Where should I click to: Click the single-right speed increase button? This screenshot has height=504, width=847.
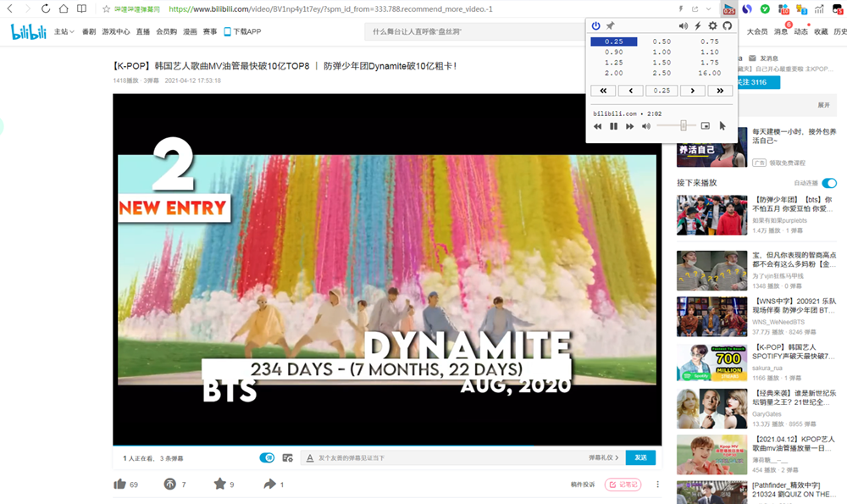tap(693, 91)
